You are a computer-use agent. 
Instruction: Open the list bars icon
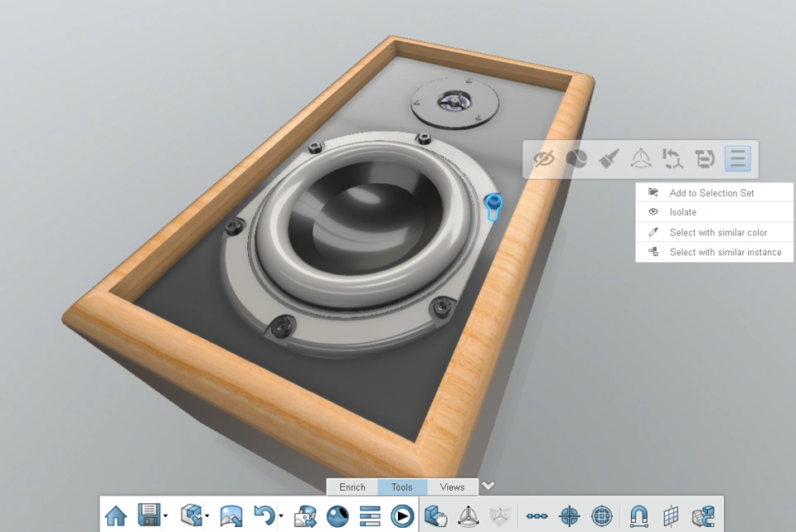click(370, 516)
